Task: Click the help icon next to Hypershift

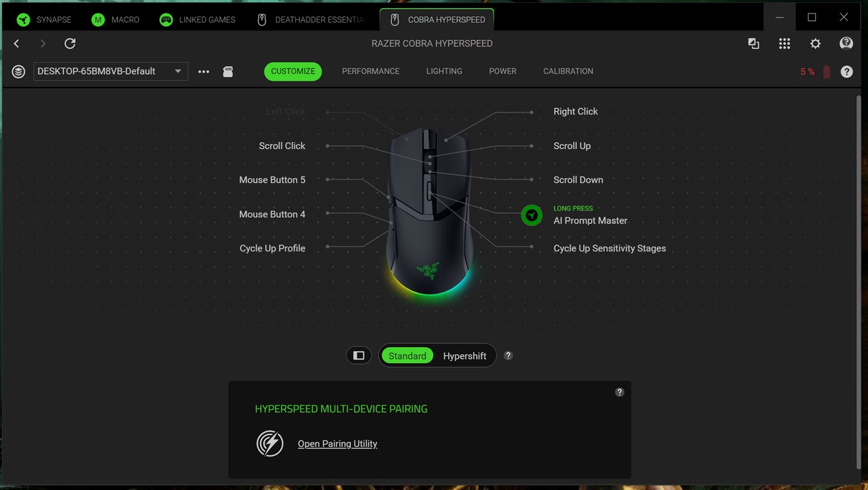Action: [508, 355]
